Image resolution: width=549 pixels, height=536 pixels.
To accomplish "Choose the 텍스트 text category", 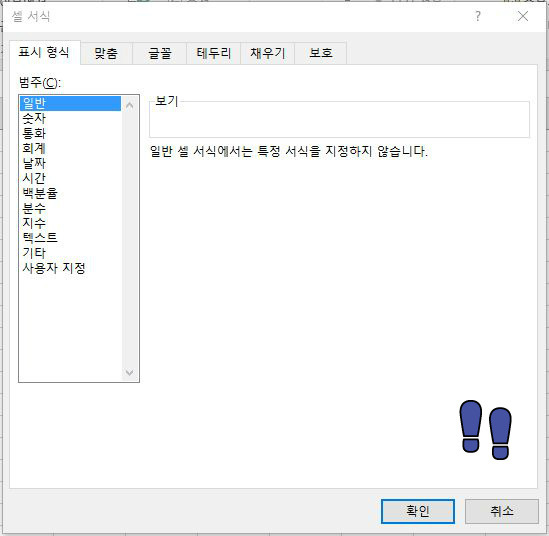I will (70, 238).
